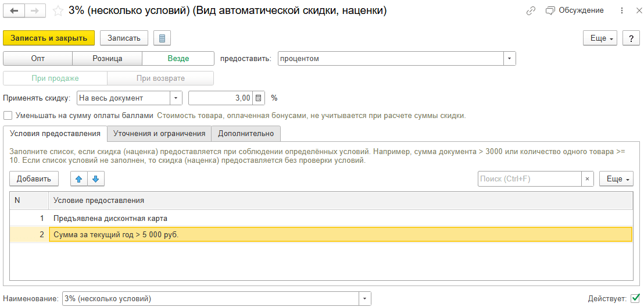Open the report list icon next to Записать
Viewport: 644px width, 307px height.
click(162, 38)
